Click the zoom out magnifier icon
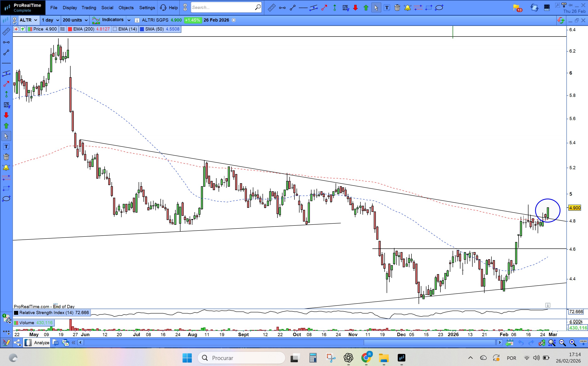This screenshot has height=366, width=588. (x=562, y=343)
